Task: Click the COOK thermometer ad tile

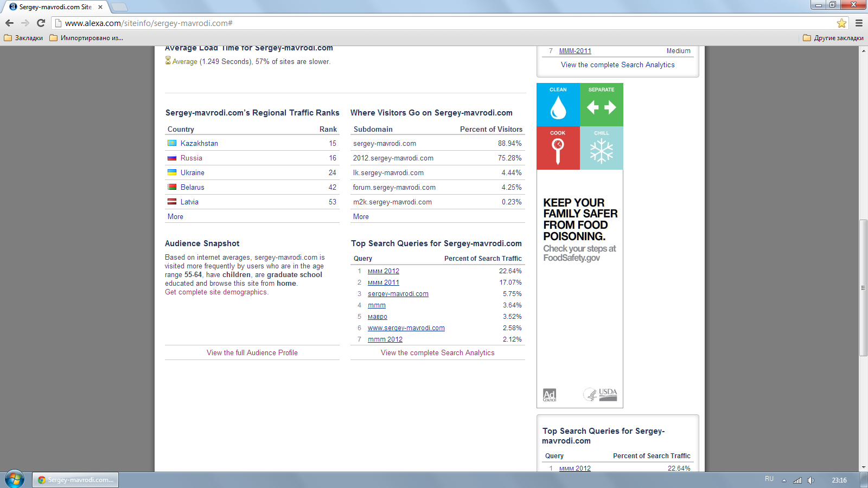Action: click(558, 148)
